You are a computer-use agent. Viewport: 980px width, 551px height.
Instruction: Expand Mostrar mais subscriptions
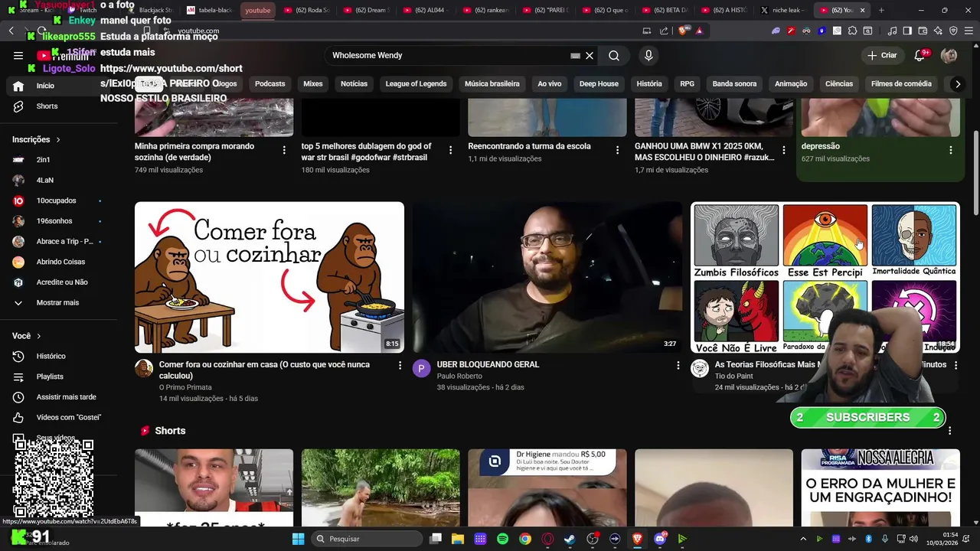[57, 302]
